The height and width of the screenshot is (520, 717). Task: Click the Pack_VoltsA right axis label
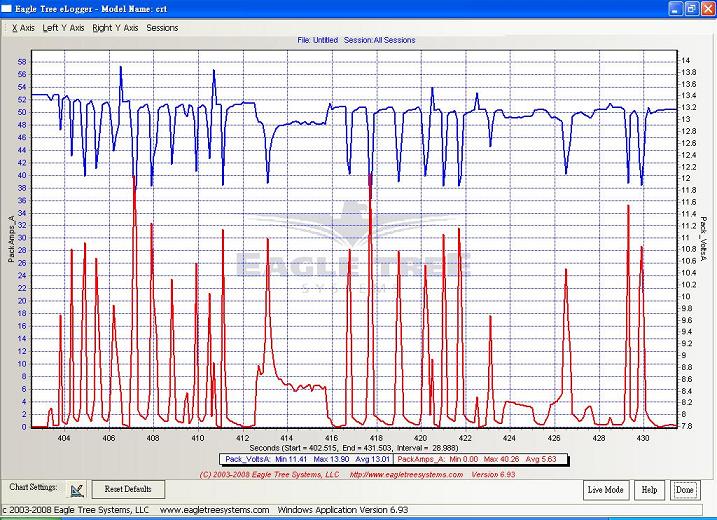[x=704, y=240]
